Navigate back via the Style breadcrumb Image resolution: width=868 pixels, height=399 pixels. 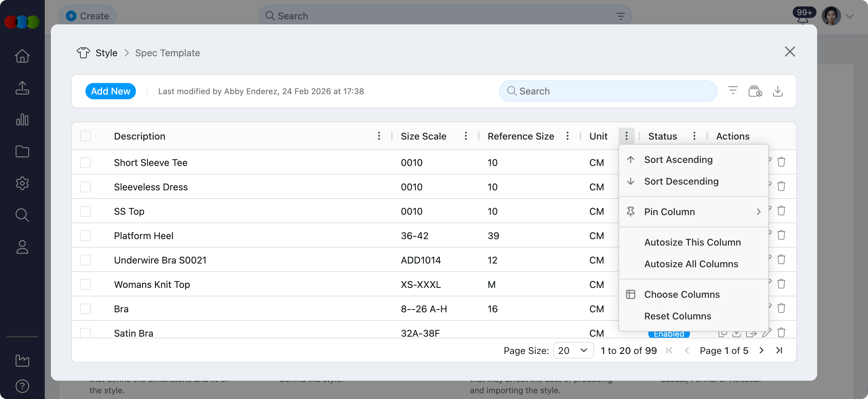point(106,53)
